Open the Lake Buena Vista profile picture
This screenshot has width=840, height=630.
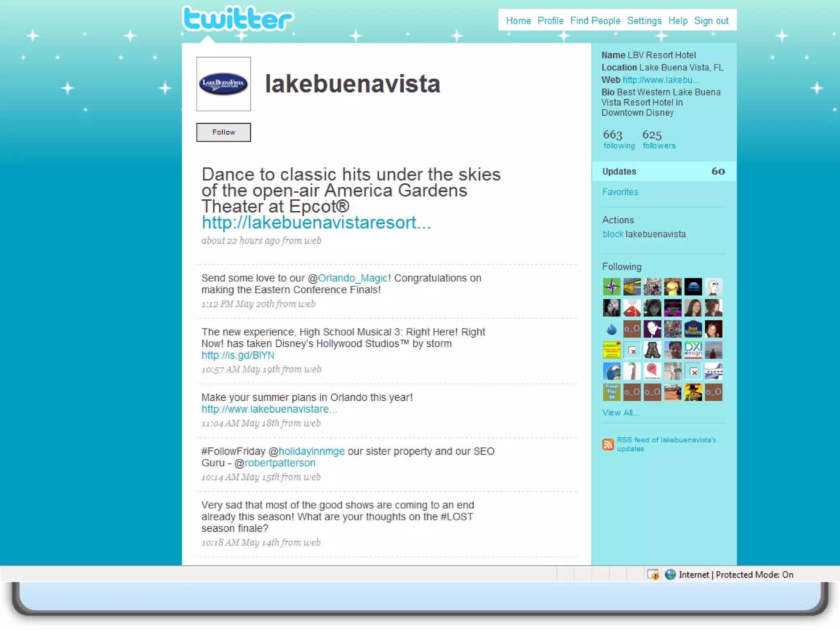click(x=224, y=84)
